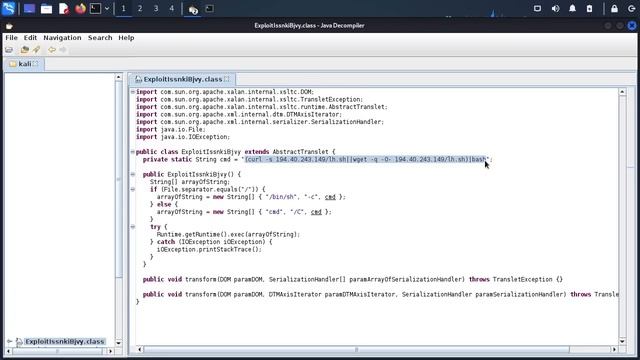Click the Open Type folder toolbar icon
Screen dimensions: 640x360
25,50
